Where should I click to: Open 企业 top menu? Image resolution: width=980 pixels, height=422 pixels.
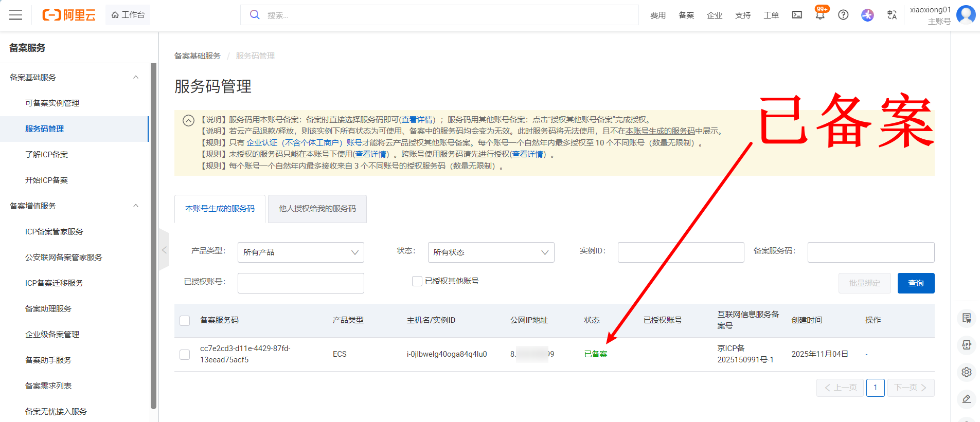715,15
